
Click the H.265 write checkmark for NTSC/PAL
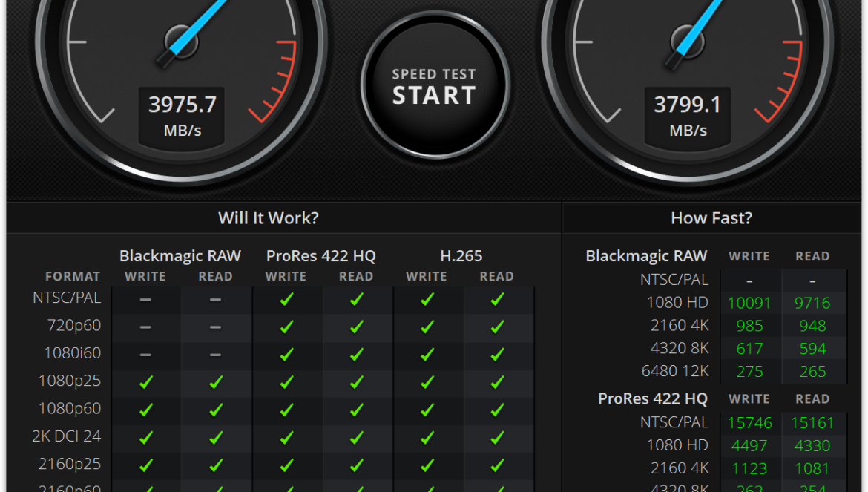click(427, 299)
